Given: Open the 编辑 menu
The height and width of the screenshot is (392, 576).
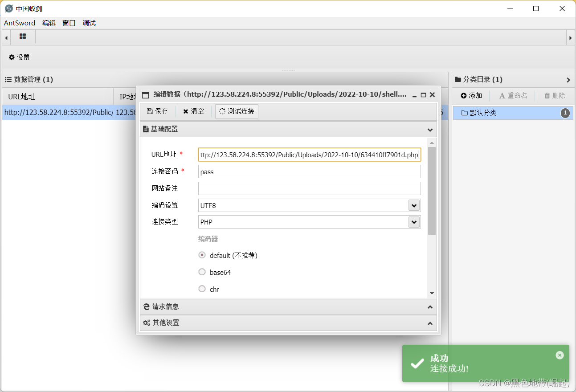Looking at the screenshot, I should point(49,23).
